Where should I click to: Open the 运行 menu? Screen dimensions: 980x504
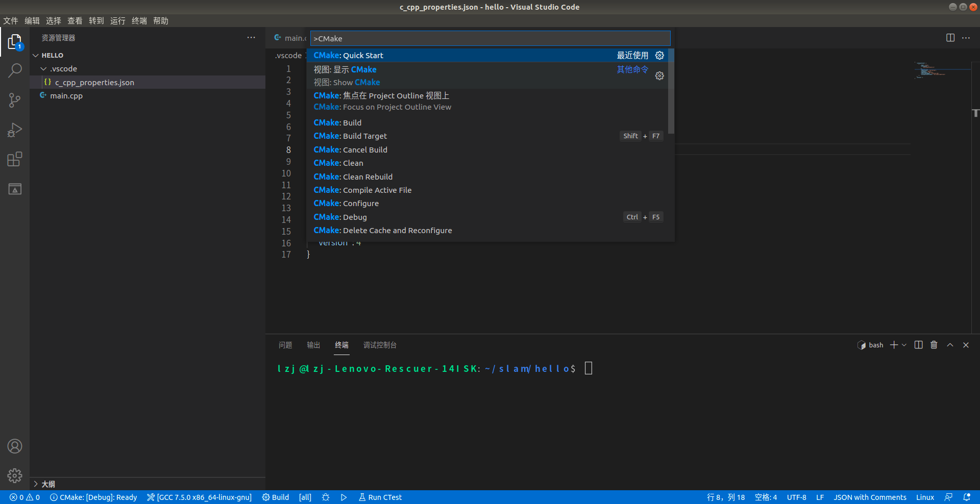118,20
